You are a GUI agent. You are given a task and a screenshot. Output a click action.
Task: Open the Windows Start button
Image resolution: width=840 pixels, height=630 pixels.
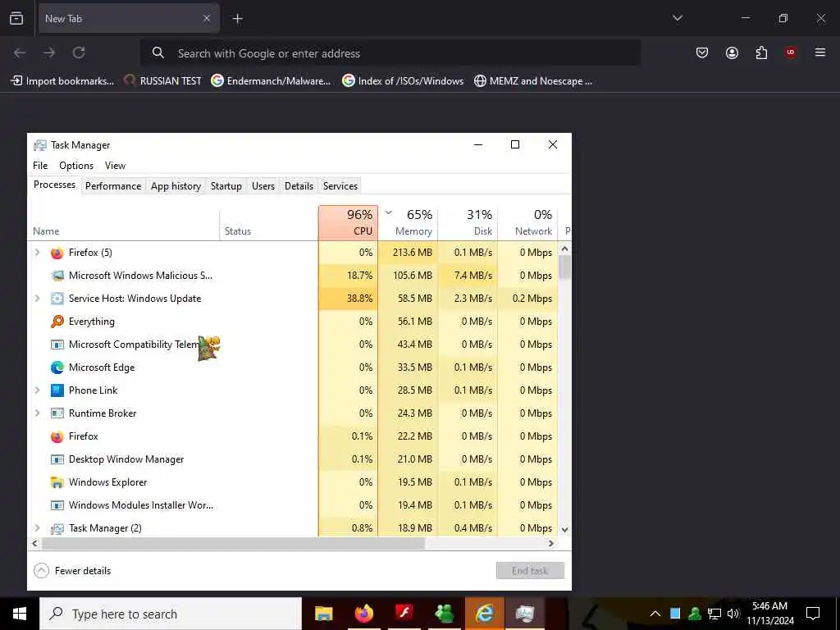(x=20, y=614)
